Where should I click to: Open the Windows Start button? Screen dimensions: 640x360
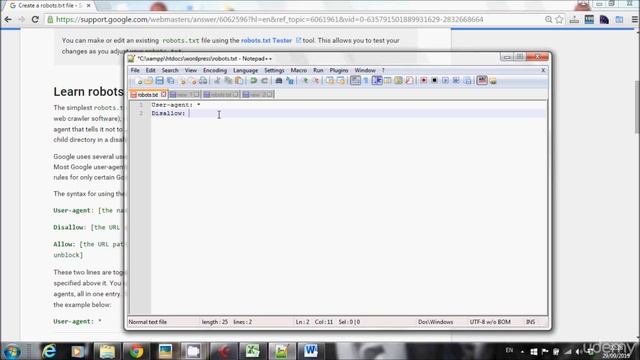coord(11,351)
